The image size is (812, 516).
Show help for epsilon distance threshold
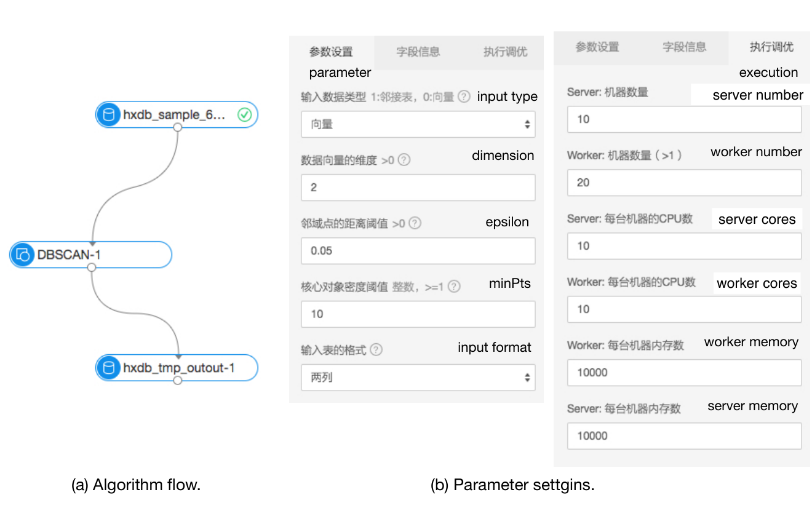(415, 223)
